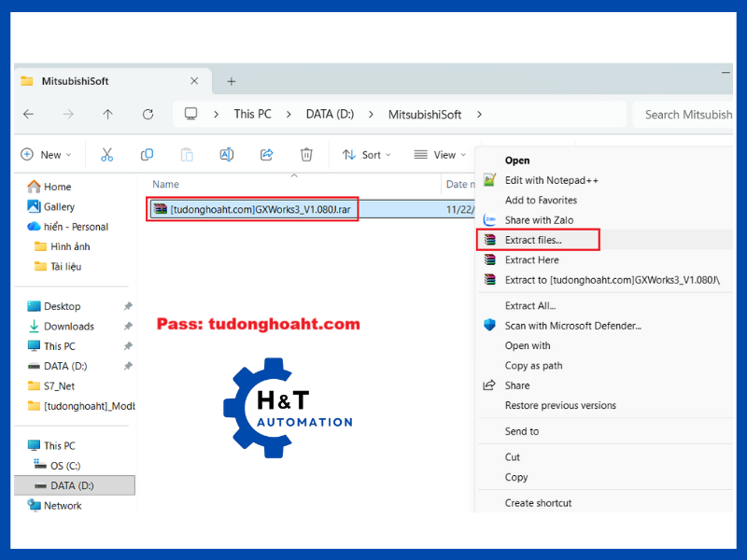Click the Delete trash icon in toolbar

(x=306, y=155)
